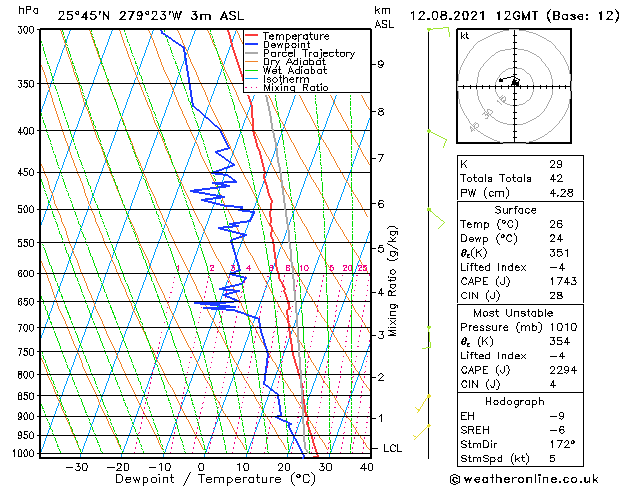
Task: Click the Temperature legend entry
Action: [287, 36]
